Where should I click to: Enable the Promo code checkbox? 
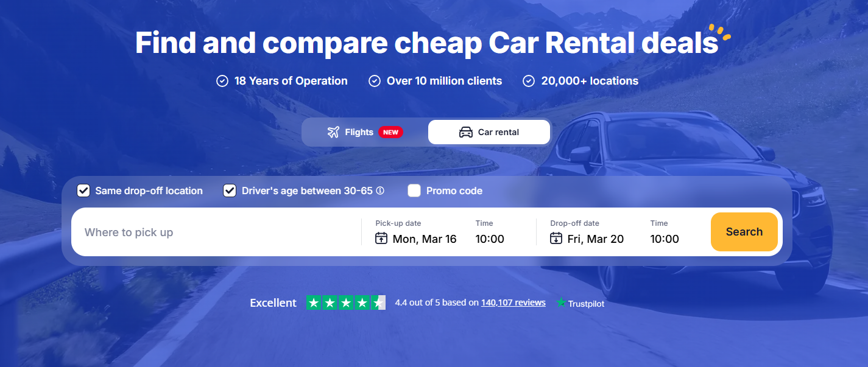[414, 190]
